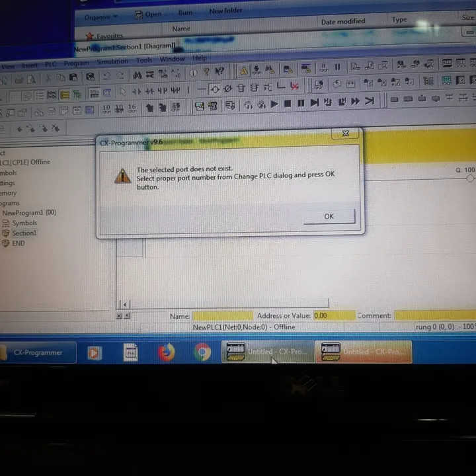Click the Address or Value field
Viewport: 476px width, 476px height.
[x=335, y=316]
